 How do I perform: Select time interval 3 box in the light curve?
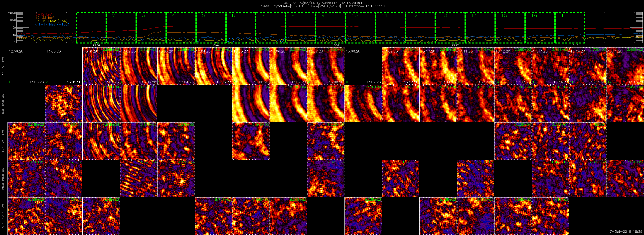click(x=151, y=27)
